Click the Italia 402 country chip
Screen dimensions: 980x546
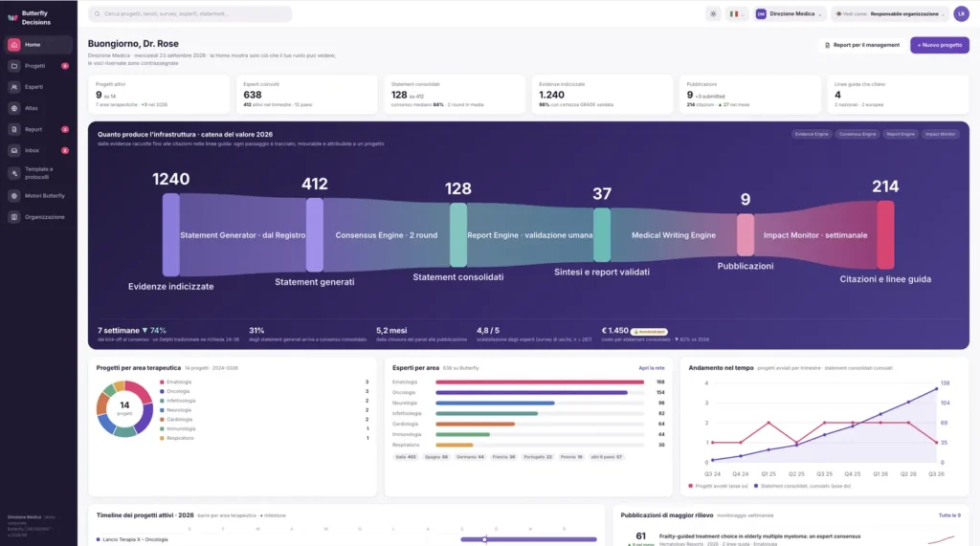(x=406, y=457)
